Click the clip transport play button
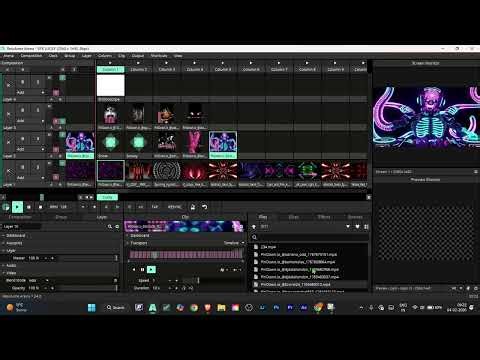Screen dimensions: 480x360 pos(151,269)
